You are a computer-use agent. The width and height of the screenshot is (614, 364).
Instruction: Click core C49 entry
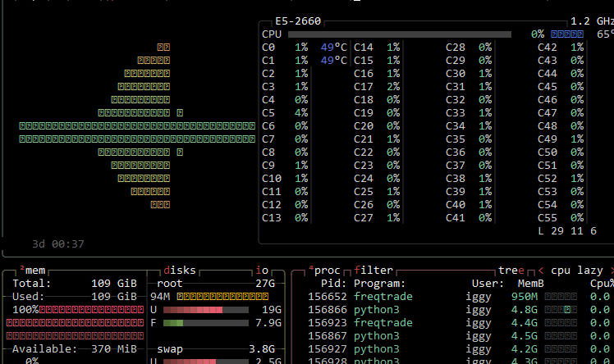pos(561,139)
